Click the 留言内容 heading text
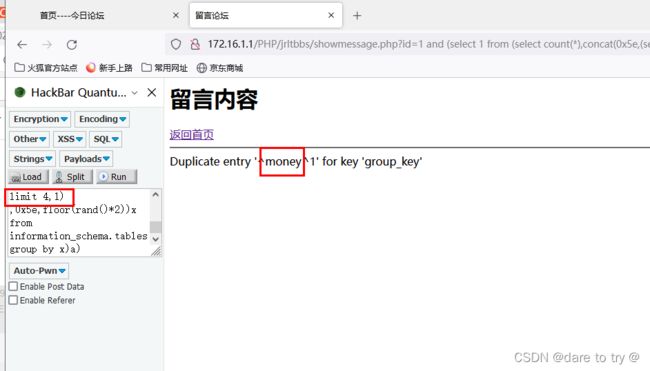Viewport: 650px width, 371px height. [214, 99]
